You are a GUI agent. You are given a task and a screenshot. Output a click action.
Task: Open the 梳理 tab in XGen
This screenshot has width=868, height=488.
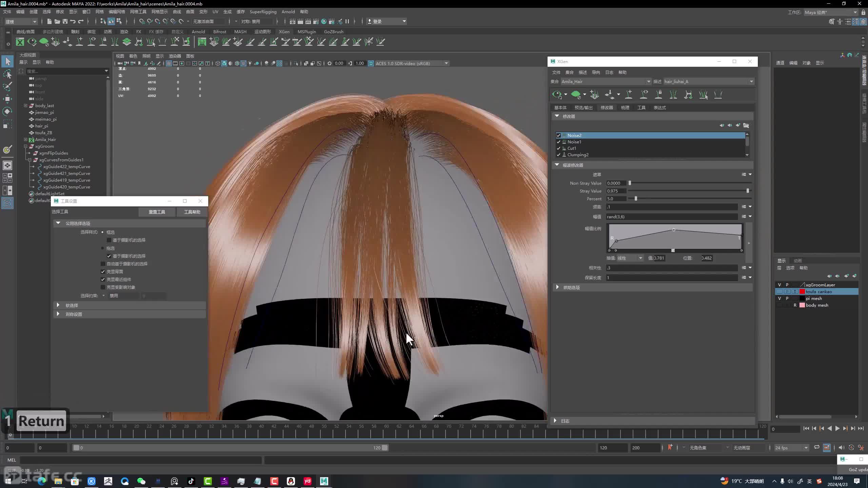625,107
